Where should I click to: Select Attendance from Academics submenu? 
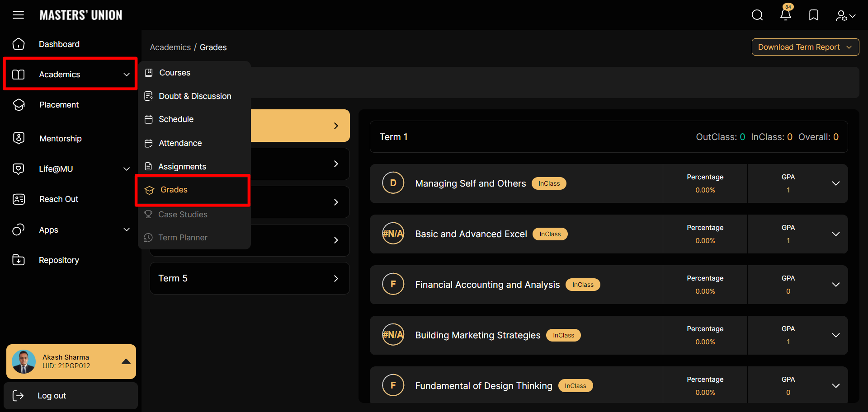pos(180,143)
